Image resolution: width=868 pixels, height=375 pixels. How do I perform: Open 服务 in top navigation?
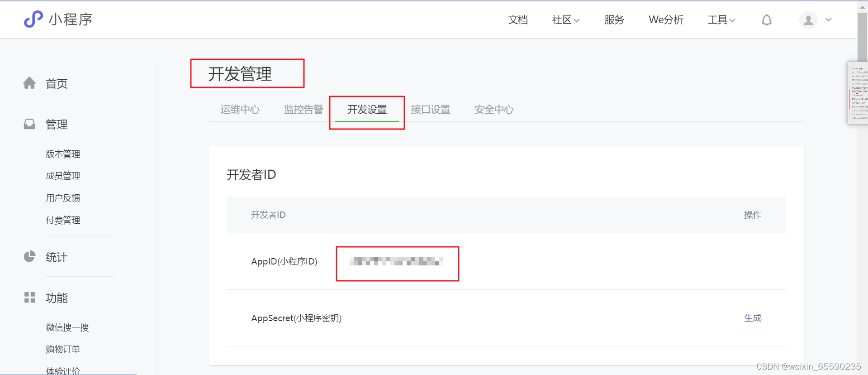coord(614,20)
